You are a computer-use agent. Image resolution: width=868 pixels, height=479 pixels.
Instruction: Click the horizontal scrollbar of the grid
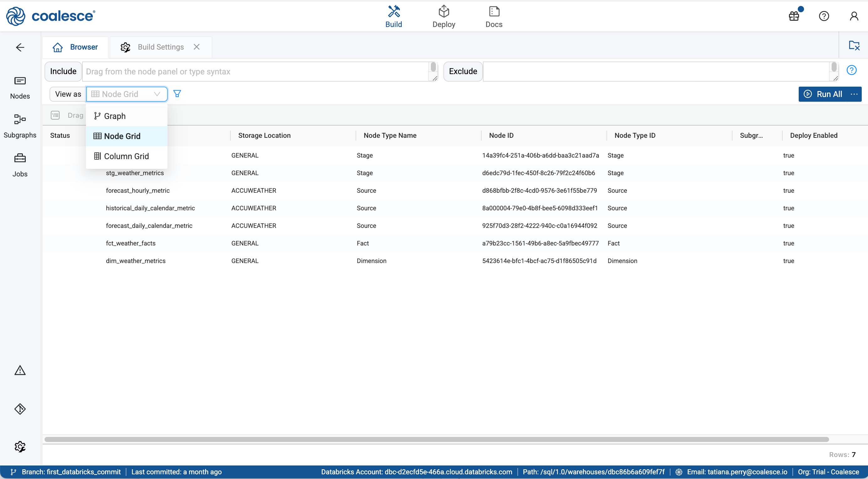pos(437,439)
